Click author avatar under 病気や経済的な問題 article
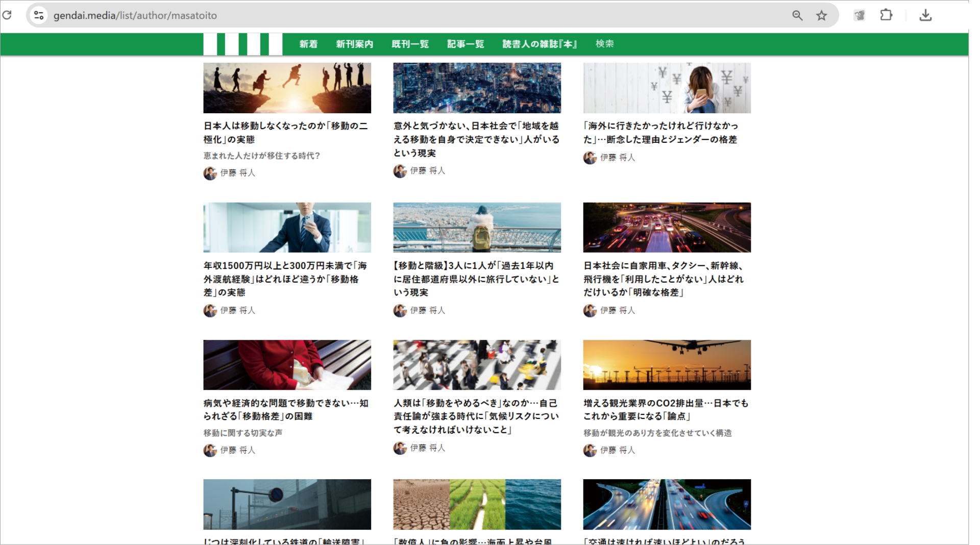The image size is (980, 545). coord(210,451)
